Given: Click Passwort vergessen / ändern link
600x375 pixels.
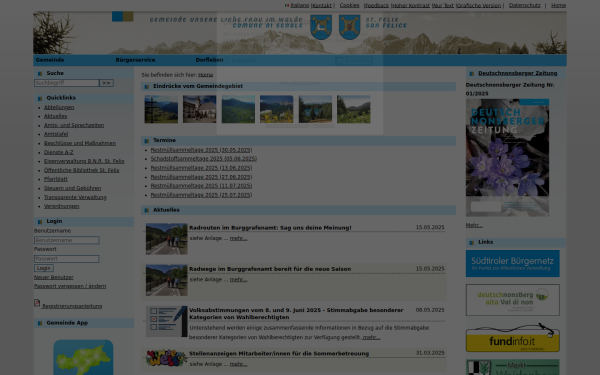Looking at the screenshot, I should click(70, 286).
